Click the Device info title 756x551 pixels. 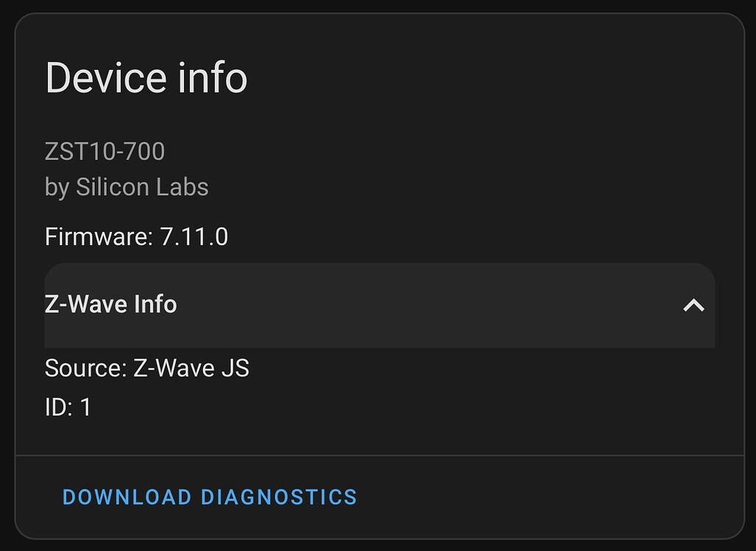[x=146, y=77]
